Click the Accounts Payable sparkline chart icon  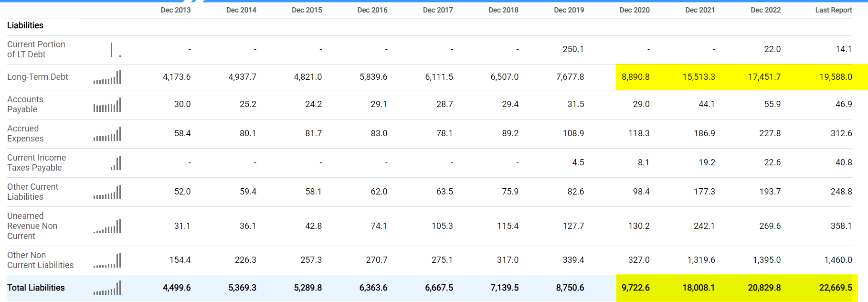click(107, 105)
